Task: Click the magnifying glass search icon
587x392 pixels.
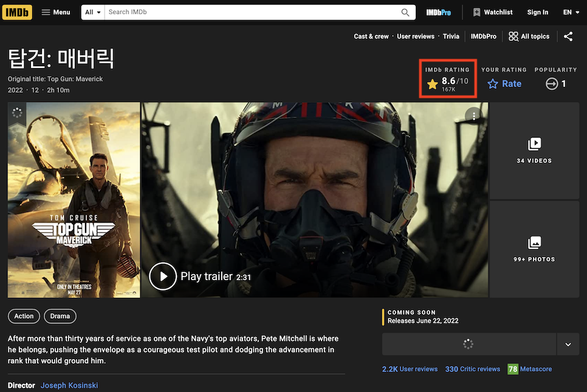Action: tap(405, 12)
